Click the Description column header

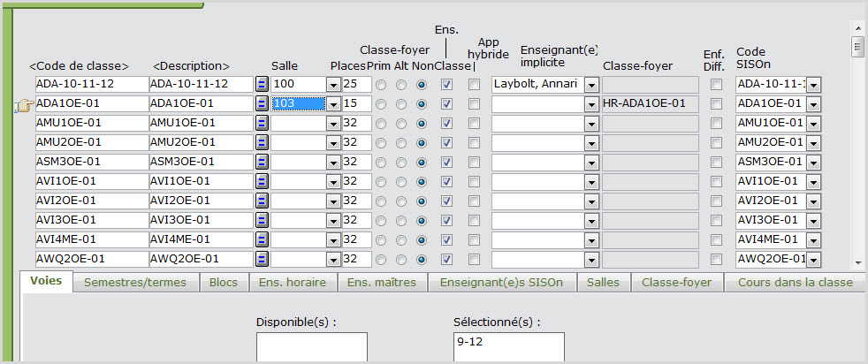[191, 66]
